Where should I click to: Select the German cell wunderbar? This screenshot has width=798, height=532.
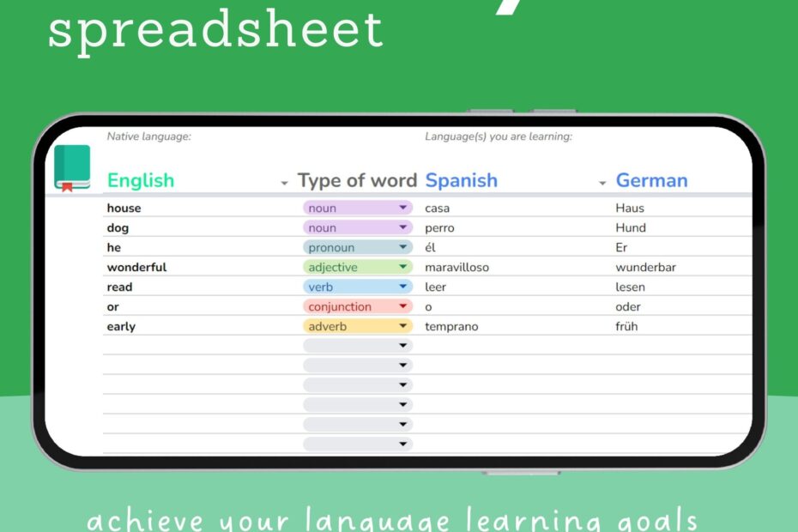point(646,267)
